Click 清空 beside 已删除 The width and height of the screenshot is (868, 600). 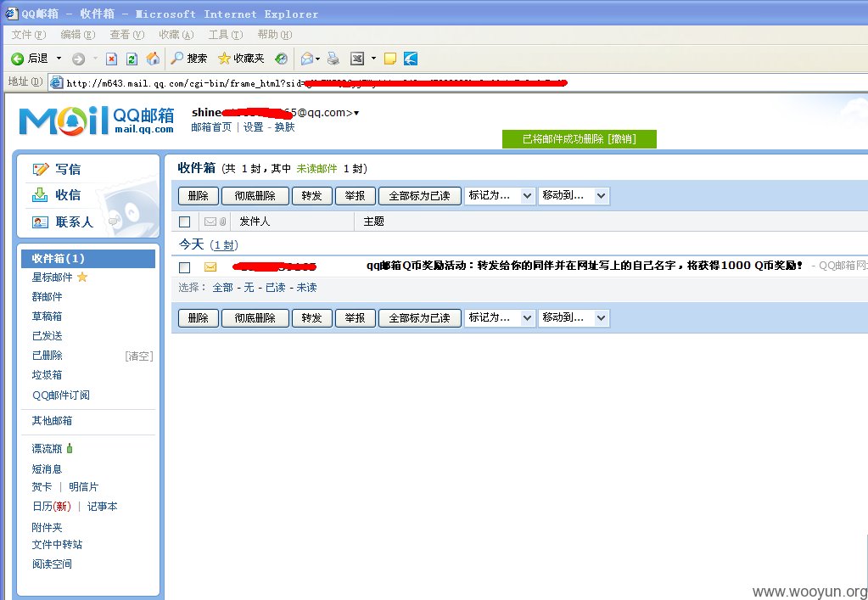tap(139, 356)
